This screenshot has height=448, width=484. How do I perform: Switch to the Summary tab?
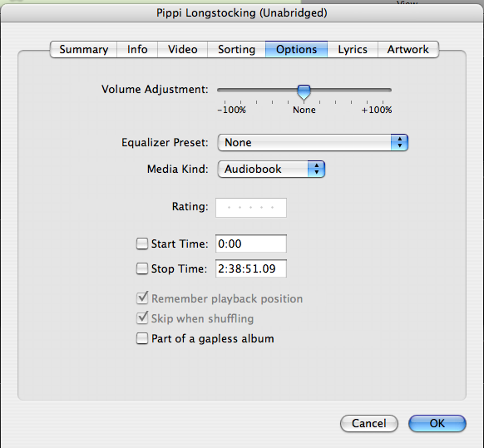83,49
